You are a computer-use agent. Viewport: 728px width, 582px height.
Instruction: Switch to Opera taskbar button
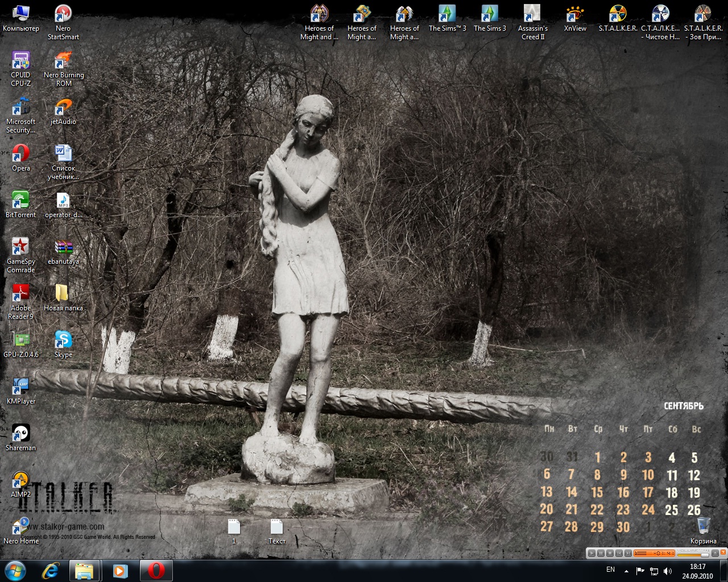[156, 571]
